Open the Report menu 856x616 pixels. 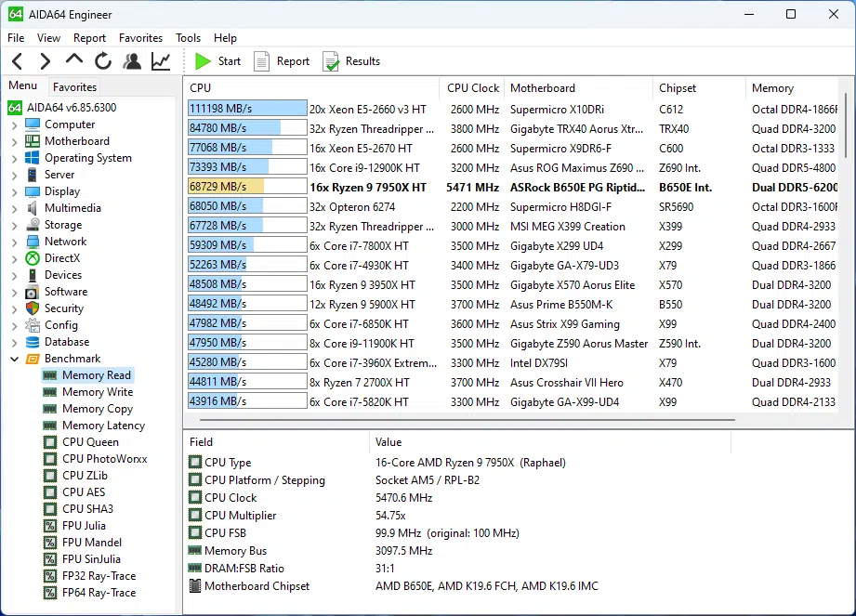click(x=89, y=38)
